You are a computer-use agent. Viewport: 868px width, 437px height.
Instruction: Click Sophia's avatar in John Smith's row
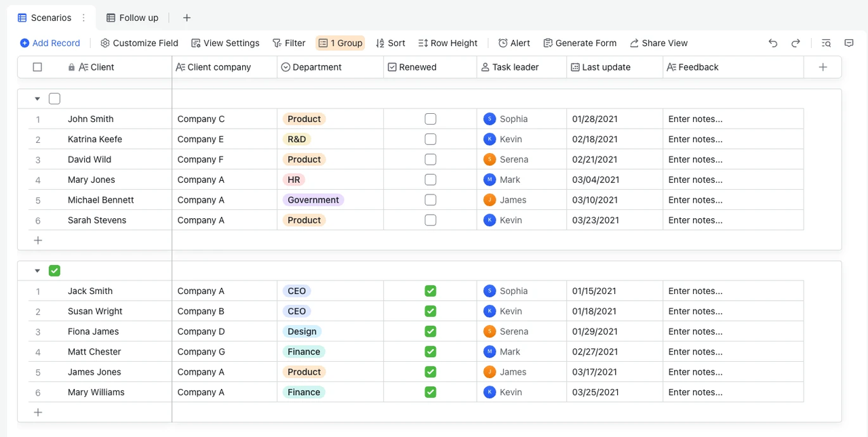point(490,119)
